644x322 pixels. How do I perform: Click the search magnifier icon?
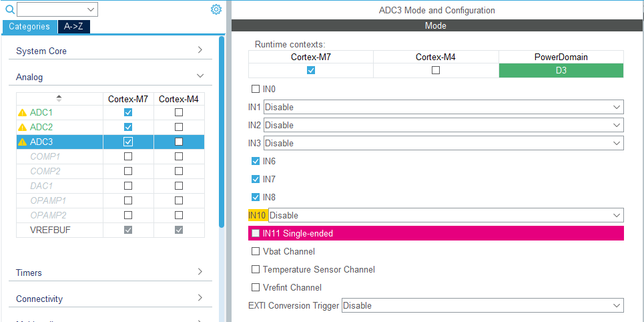pos(10,9)
